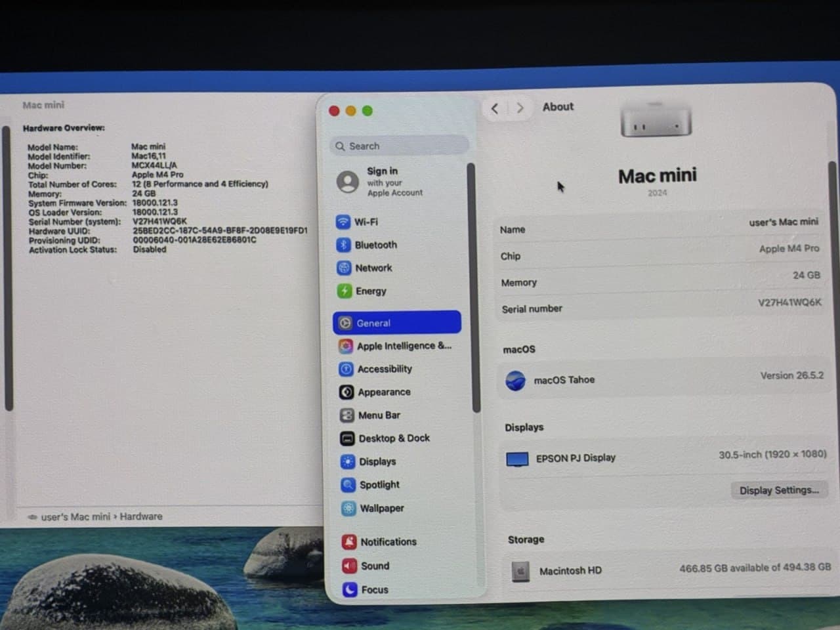The image size is (840, 630).
Task: Select Spotlight label in the sidebar
Action: pyautogui.click(x=379, y=485)
